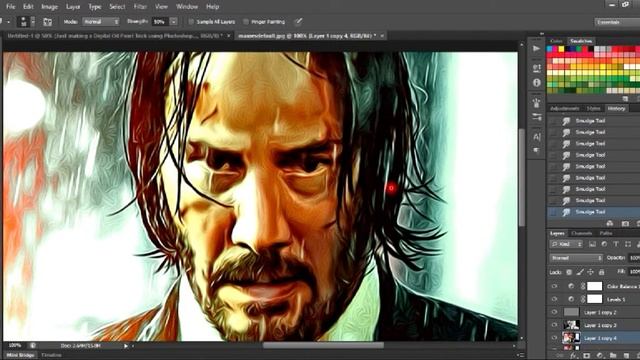This screenshot has width=640, height=360.
Task: Close the active jpg document tab
Action: [382, 36]
